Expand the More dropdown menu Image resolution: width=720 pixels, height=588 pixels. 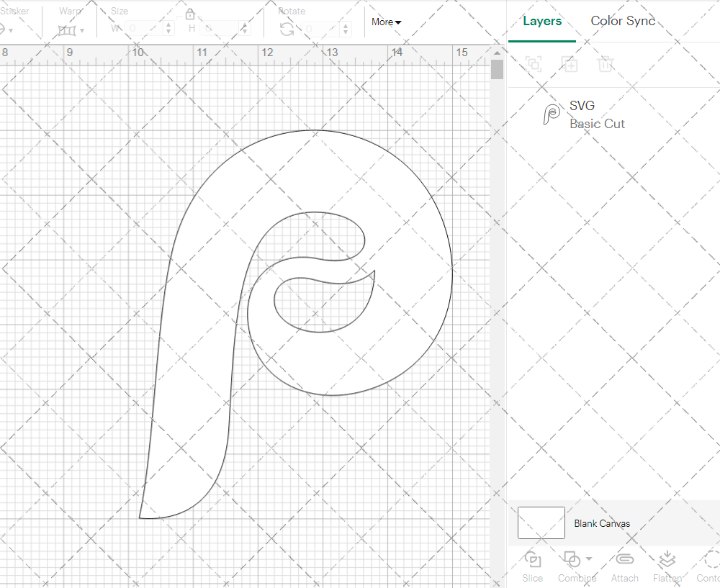click(387, 22)
